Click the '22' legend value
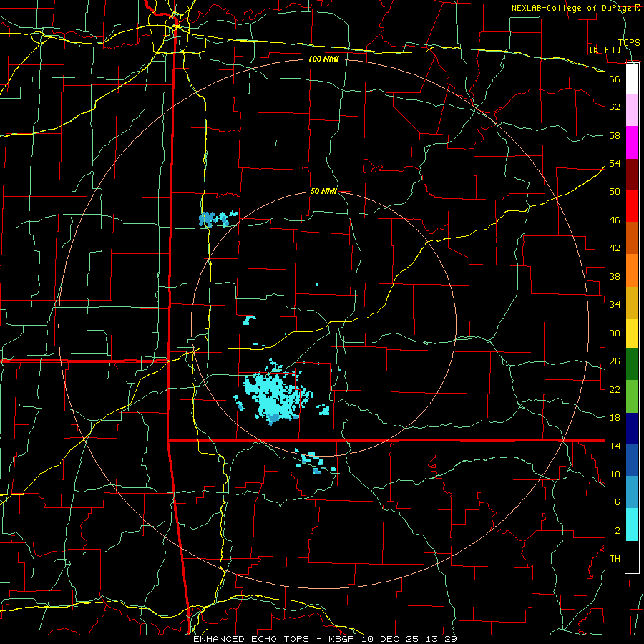 click(615, 389)
